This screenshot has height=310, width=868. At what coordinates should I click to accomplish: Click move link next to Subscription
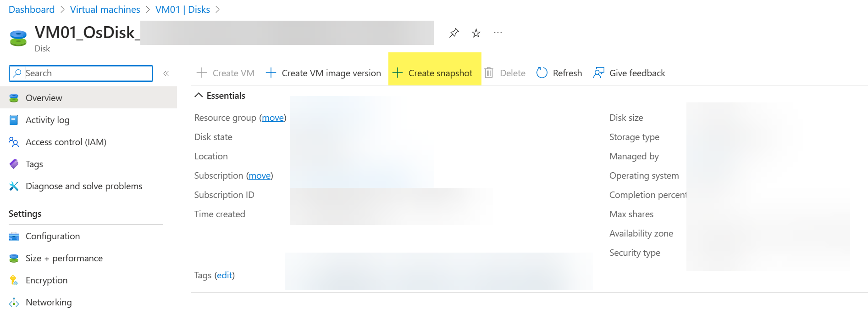coord(260,176)
